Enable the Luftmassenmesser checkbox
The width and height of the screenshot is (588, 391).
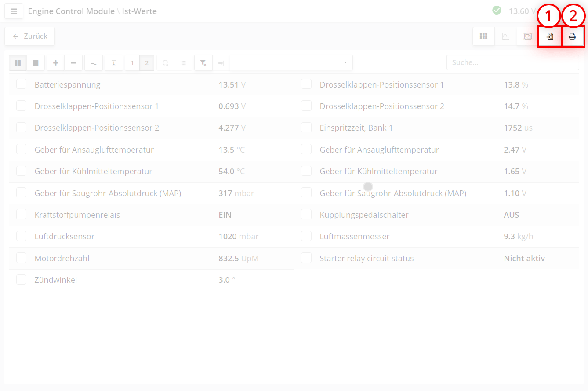(x=306, y=236)
